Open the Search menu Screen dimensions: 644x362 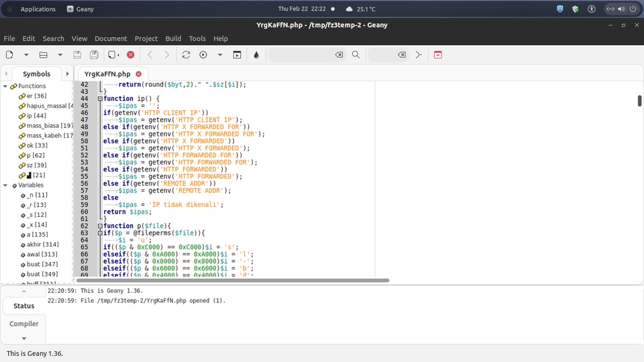54,38
